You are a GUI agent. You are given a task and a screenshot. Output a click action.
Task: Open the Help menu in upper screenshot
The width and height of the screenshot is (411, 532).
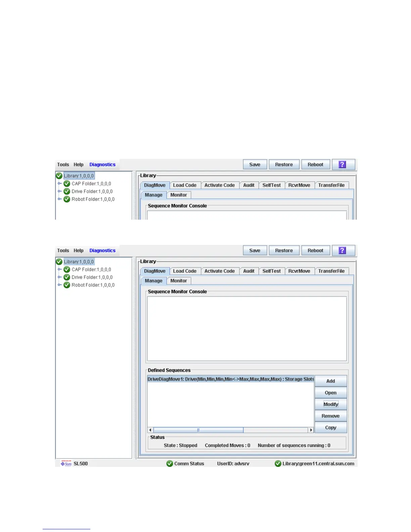pos(79,165)
